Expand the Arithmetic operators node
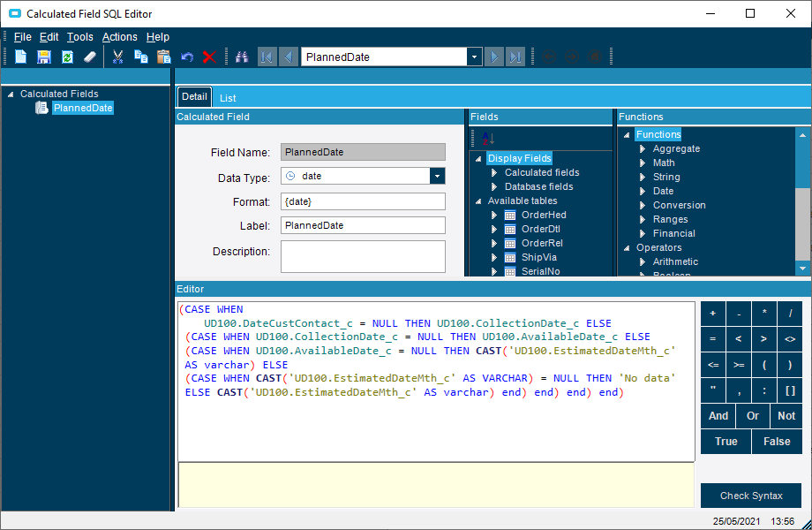 point(643,262)
